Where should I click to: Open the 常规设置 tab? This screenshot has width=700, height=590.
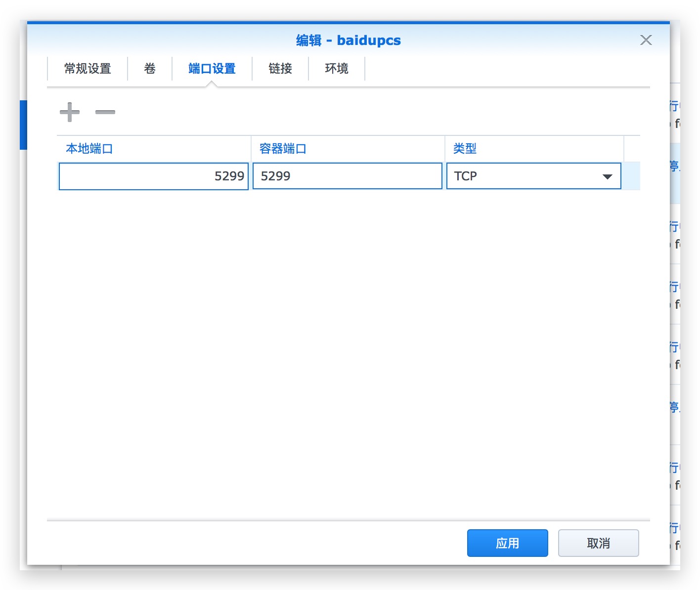(x=87, y=68)
